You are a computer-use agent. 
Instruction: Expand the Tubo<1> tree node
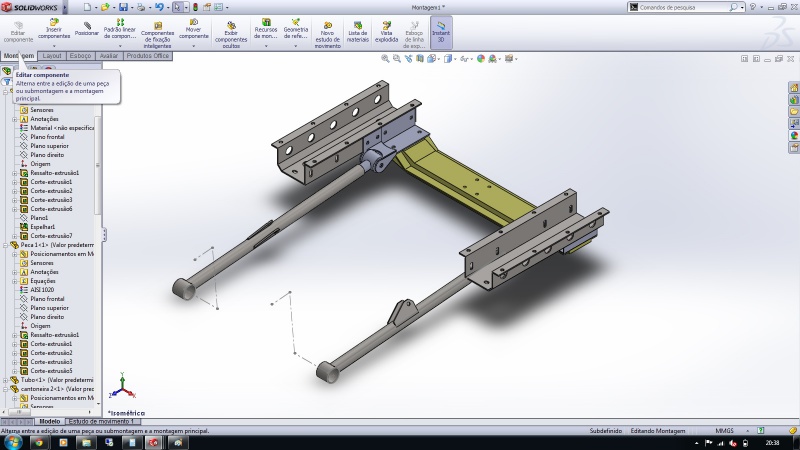pyautogui.click(x=6, y=380)
